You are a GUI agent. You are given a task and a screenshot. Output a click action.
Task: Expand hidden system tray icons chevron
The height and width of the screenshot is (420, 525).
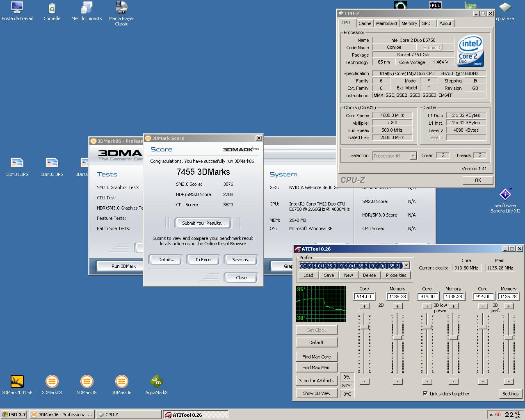[491, 415]
